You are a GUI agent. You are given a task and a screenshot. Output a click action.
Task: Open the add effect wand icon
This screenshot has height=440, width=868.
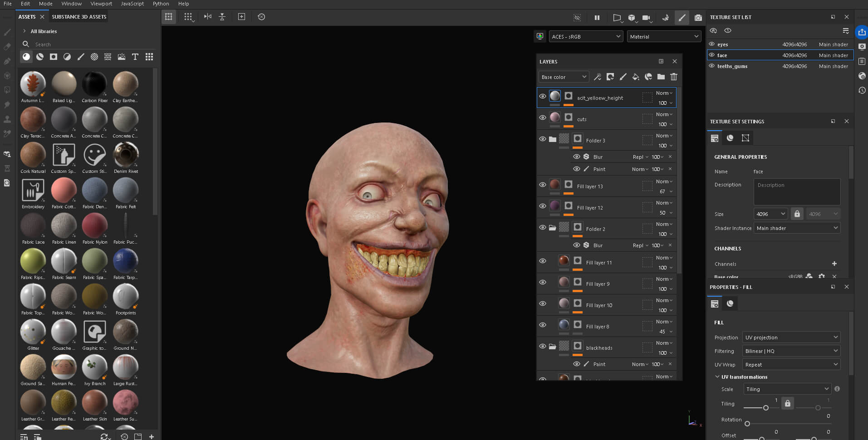[x=598, y=77]
